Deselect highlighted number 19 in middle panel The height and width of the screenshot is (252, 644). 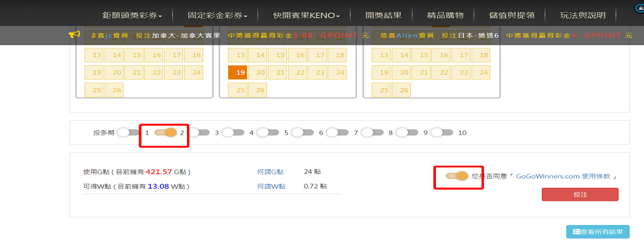click(237, 73)
